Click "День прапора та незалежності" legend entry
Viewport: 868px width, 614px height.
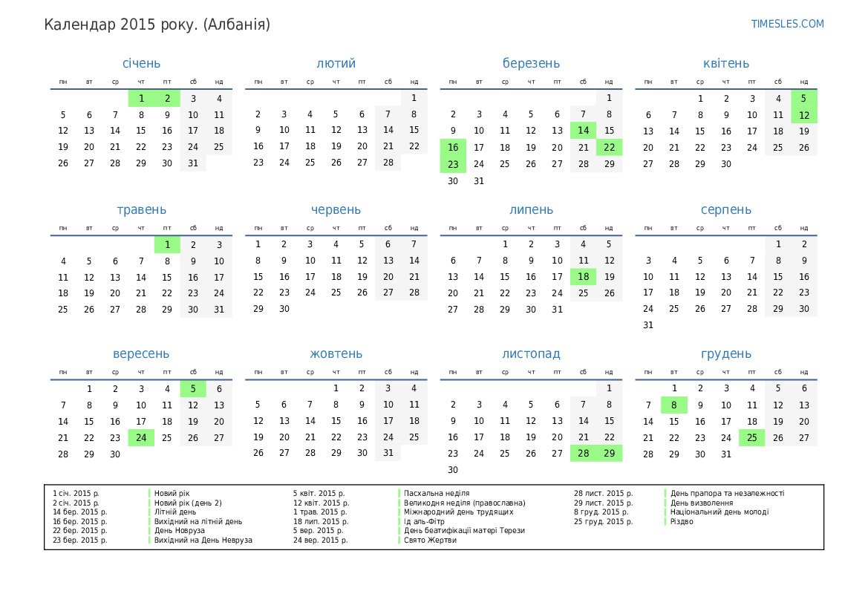pyautogui.click(x=727, y=493)
